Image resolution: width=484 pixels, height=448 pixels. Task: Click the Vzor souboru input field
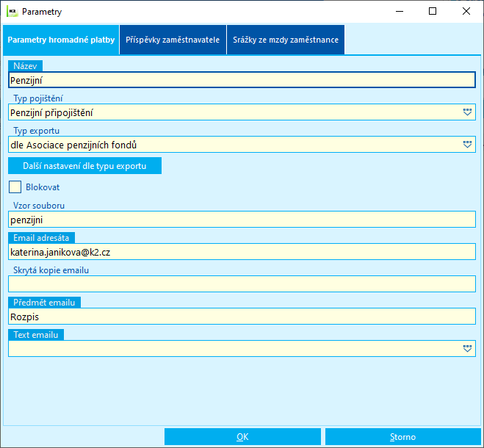point(242,220)
